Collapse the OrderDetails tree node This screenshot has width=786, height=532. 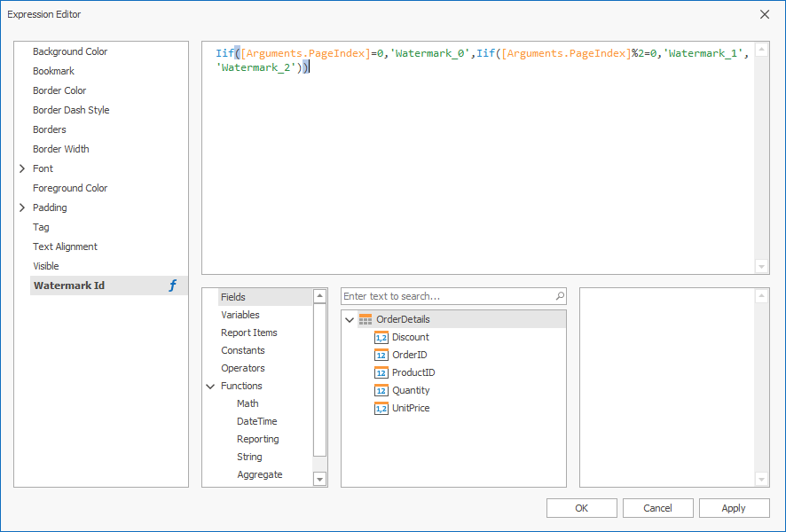click(x=350, y=319)
